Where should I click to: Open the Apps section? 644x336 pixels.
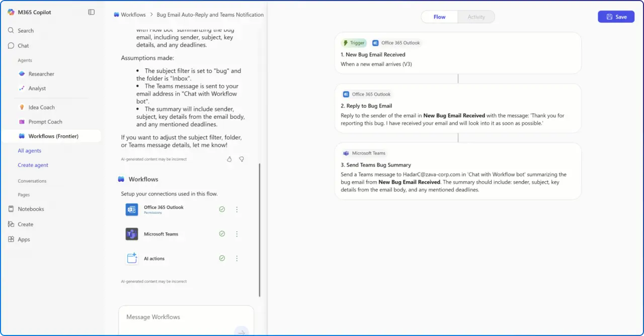click(24, 239)
